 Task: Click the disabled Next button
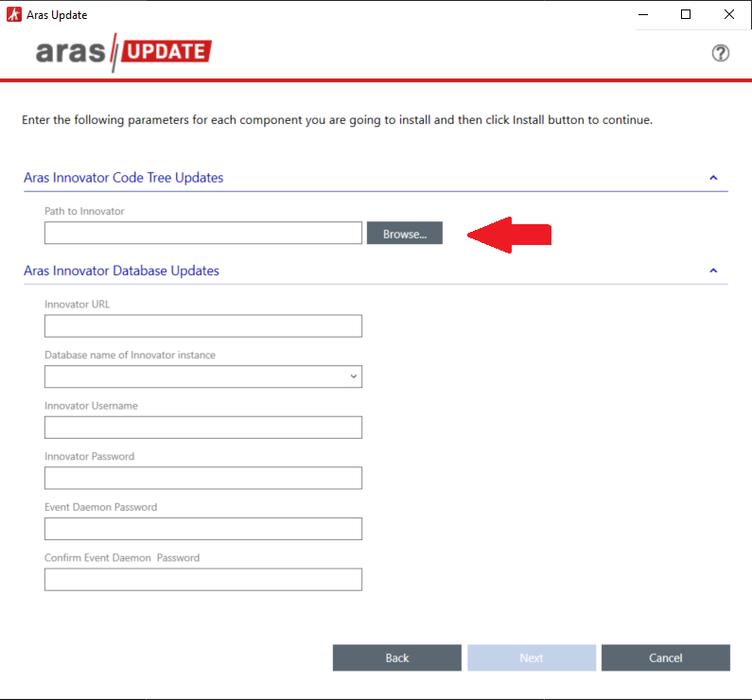[x=531, y=657]
